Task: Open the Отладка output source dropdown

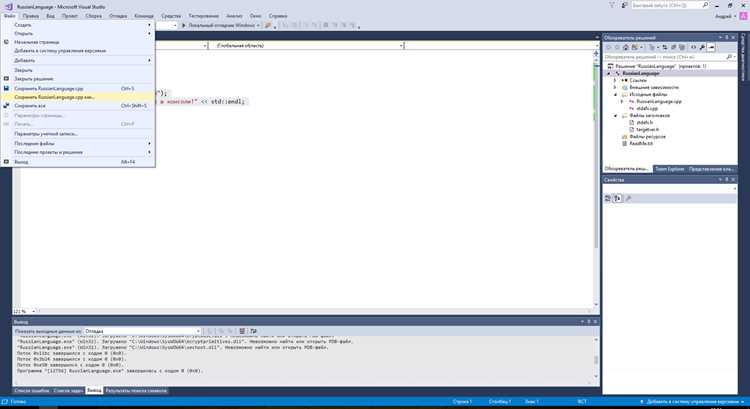Action: (x=142, y=331)
